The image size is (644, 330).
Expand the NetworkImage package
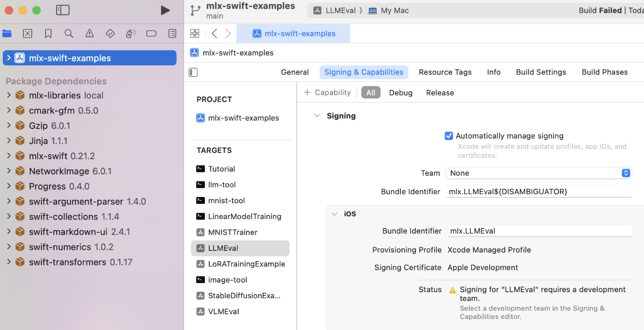9,171
